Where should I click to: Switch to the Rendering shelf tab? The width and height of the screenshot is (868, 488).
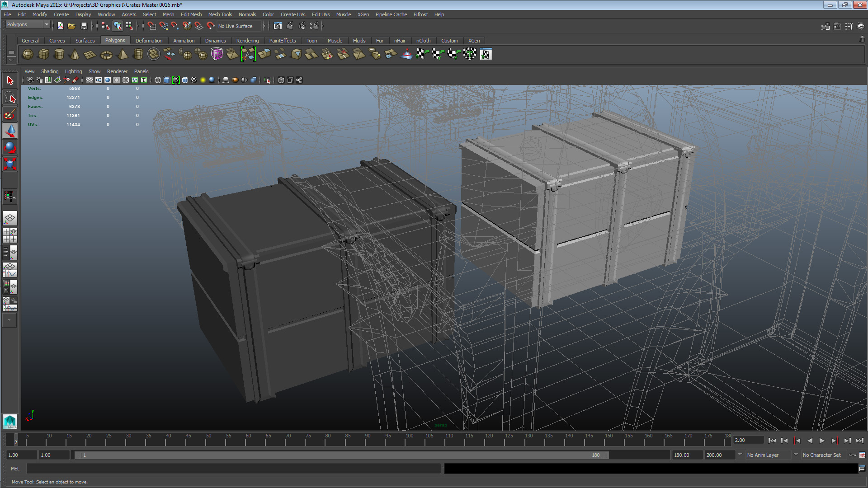(247, 41)
